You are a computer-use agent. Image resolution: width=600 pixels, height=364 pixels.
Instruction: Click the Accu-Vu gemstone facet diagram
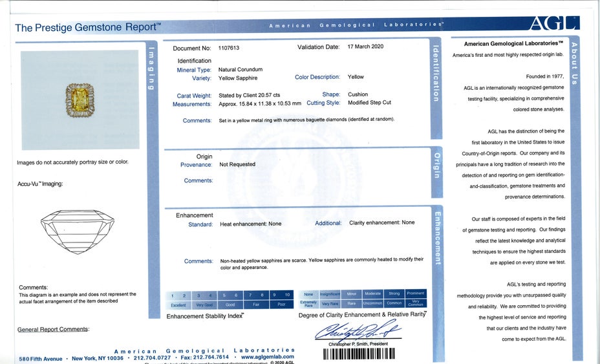(x=77, y=231)
